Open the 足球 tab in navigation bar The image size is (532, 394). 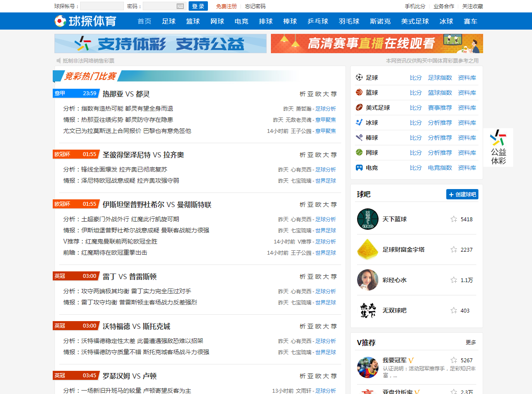pyautogui.click(x=169, y=21)
